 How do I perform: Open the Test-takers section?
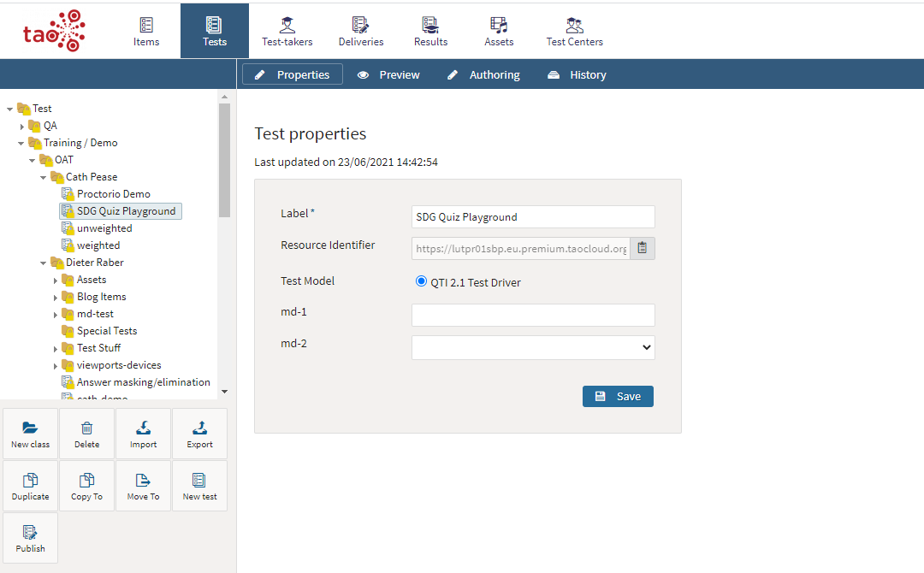(x=287, y=31)
